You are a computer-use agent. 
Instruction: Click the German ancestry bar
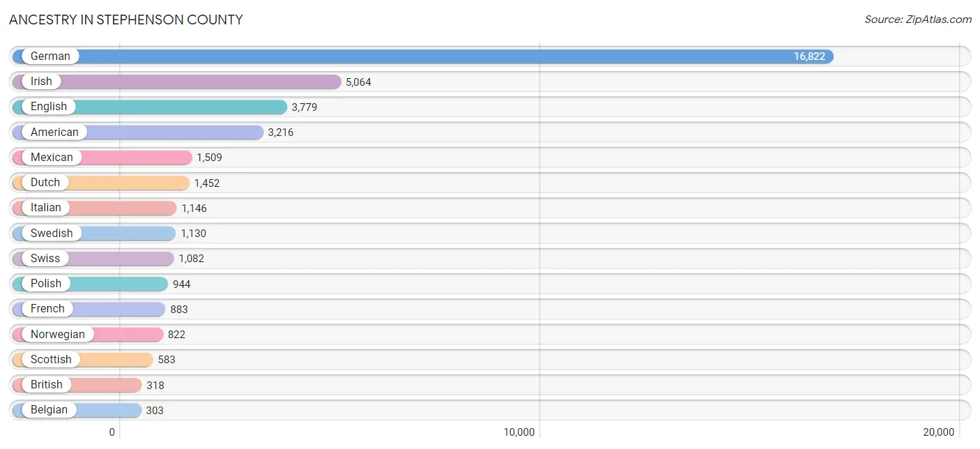click(423, 56)
